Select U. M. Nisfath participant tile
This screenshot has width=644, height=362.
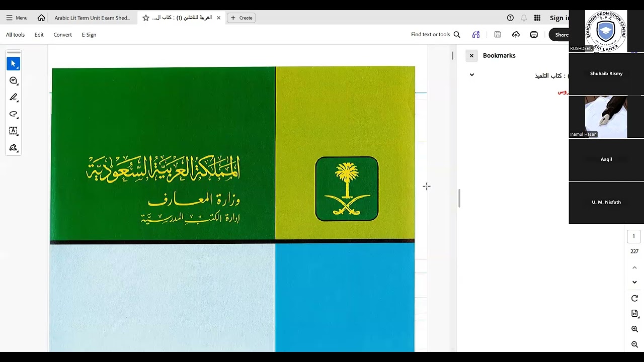point(606,203)
